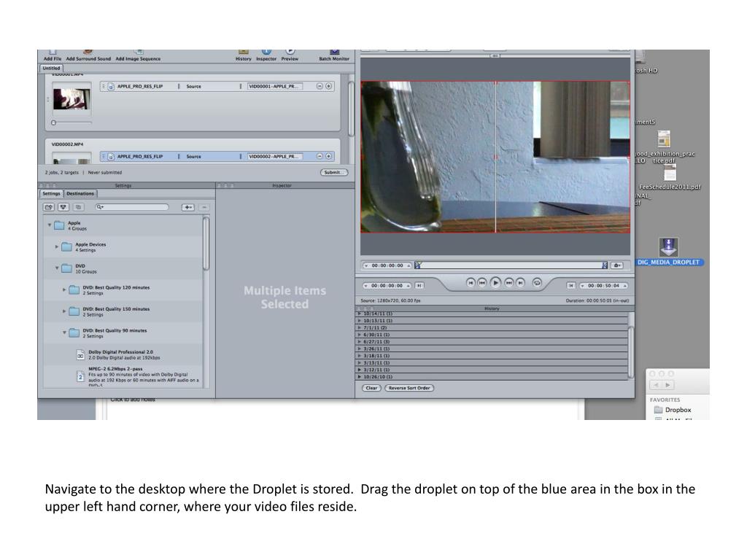Click the settings search field

132,207
